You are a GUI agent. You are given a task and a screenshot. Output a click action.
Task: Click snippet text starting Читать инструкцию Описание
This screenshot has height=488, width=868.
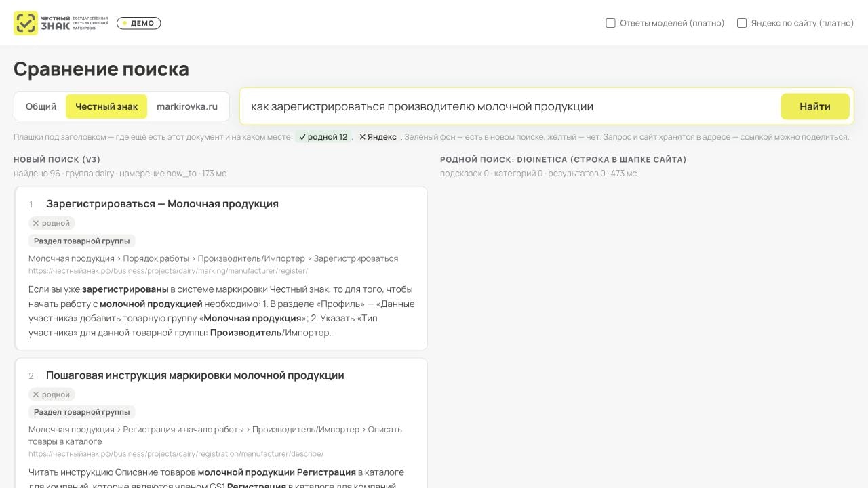(x=216, y=479)
